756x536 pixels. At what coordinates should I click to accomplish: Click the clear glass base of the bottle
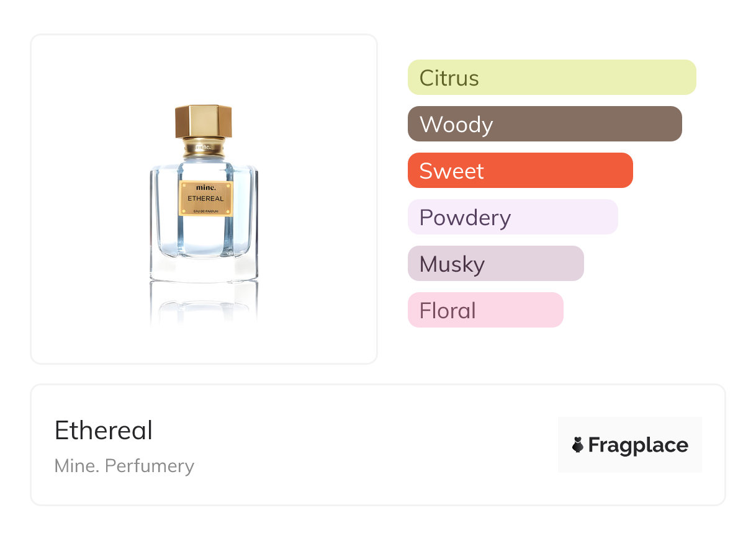coord(204,269)
